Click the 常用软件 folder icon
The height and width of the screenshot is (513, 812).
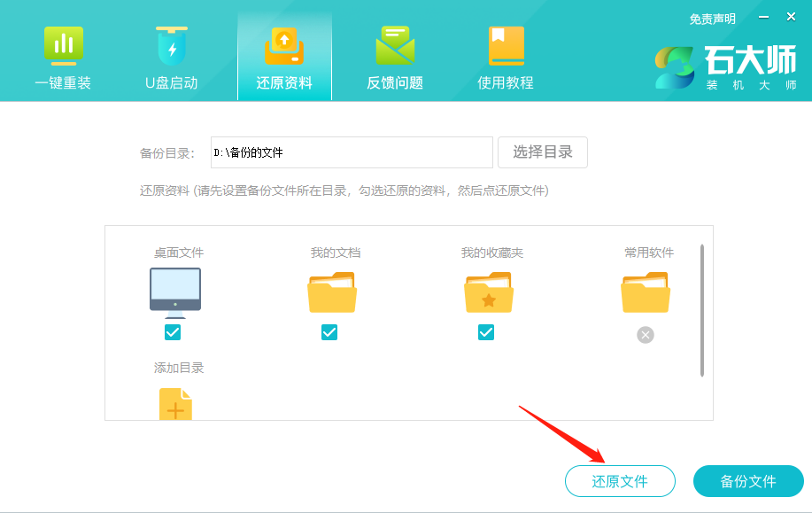point(646,292)
